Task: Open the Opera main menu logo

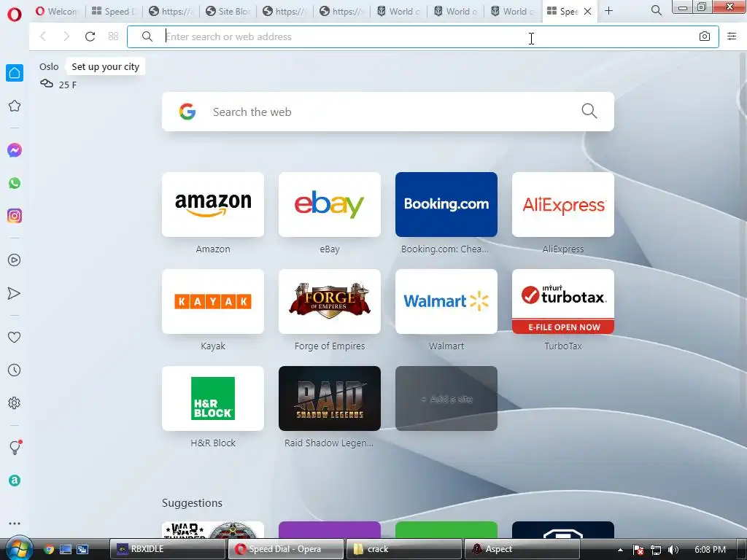Action: coord(15,15)
